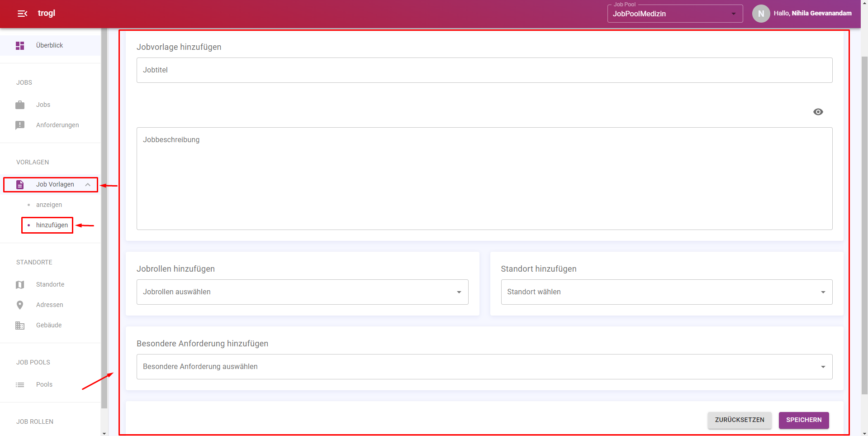Screen dimensions: 868x436
Task: Click into the Jobtitel input field
Action: pos(484,70)
